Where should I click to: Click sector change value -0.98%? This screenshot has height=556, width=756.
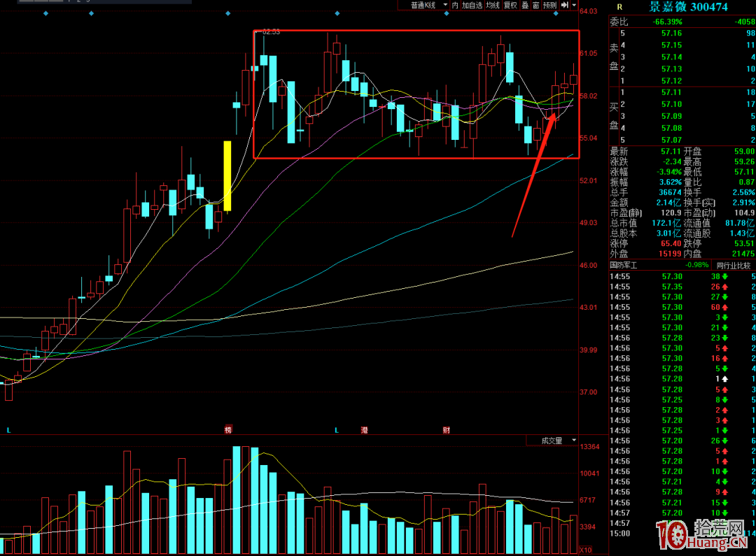697,266
